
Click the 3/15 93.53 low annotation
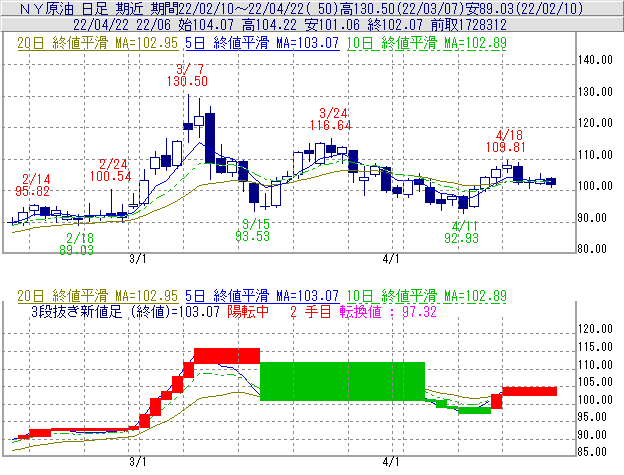pyautogui.click(x=252, y=230)
